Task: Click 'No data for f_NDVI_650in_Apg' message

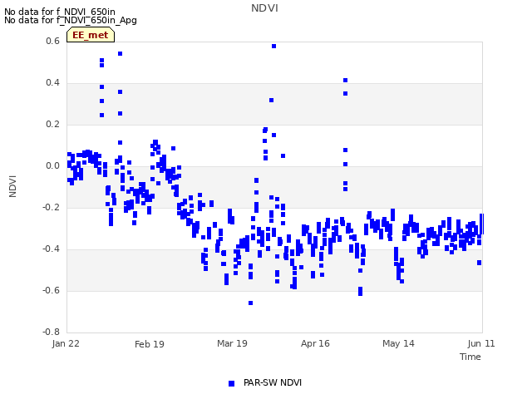Action: [71, 20]
